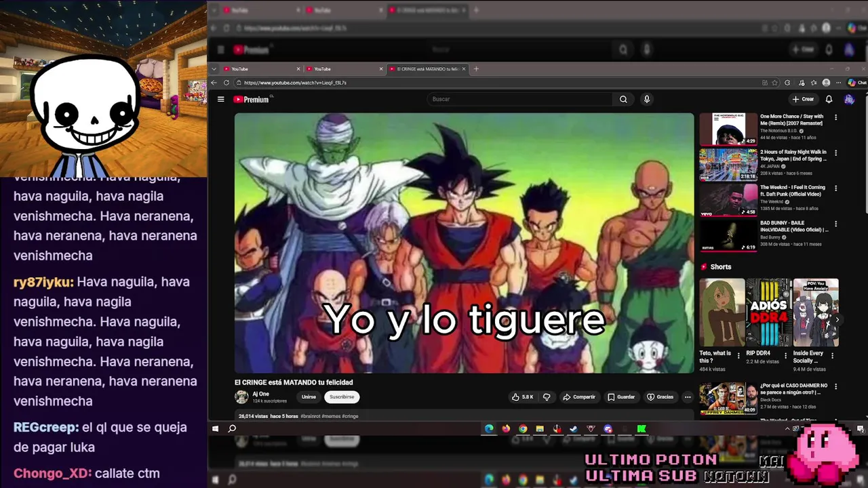Click the #cringe hashtag link
This screenshot has height=488, width=868.
click(350, 416)
